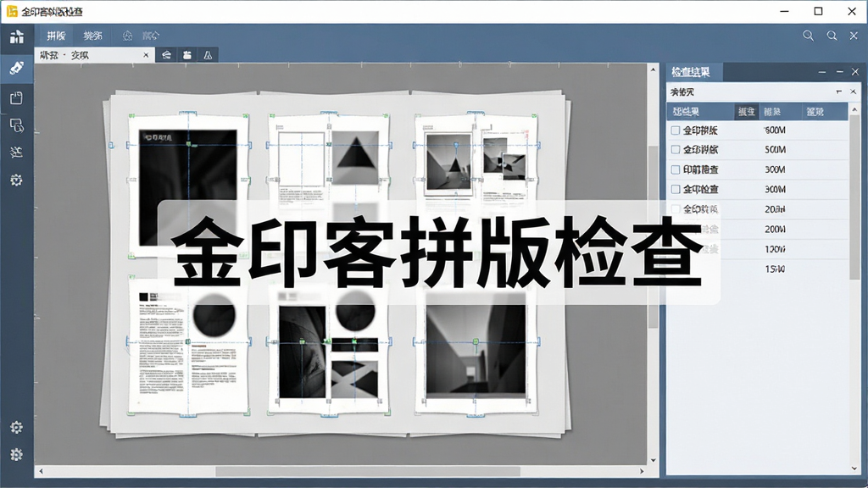This screenshot has height=488, width=868.
Task: Select the overlapping pages icon in left sidebar
Action: (x=17, y=125)
